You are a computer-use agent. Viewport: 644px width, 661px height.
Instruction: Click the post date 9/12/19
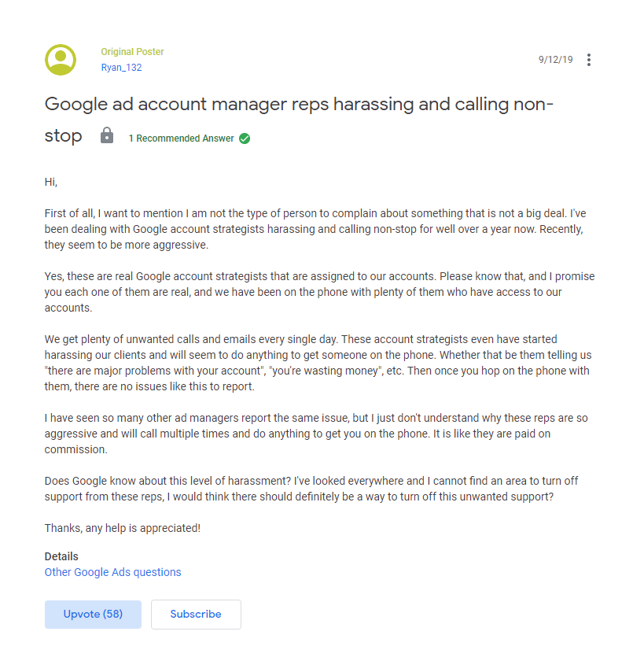pos(556,60)
